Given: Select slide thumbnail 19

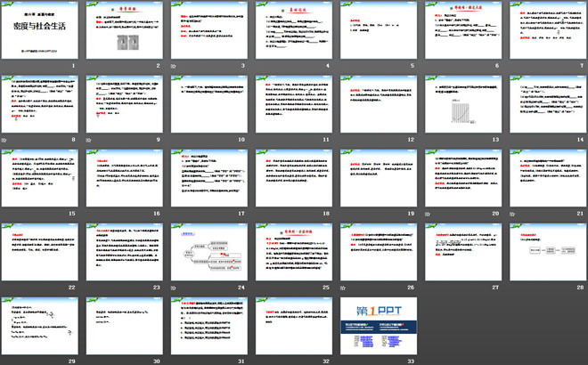Looking at the screenshot, I should (379, 178).
